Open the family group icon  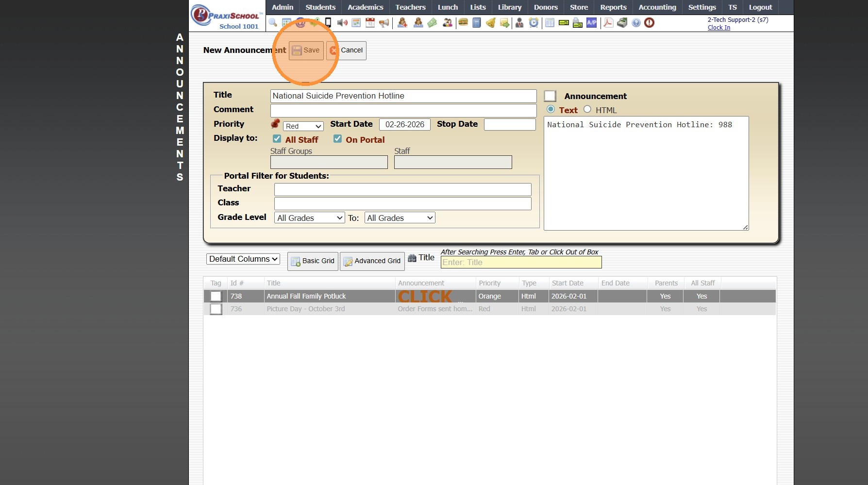coord(448,22)
